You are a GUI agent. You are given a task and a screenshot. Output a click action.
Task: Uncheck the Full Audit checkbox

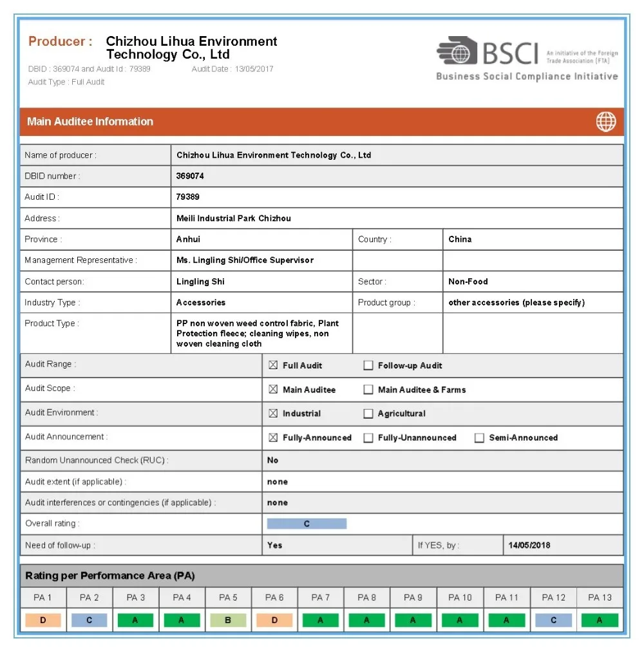point(273,365)
